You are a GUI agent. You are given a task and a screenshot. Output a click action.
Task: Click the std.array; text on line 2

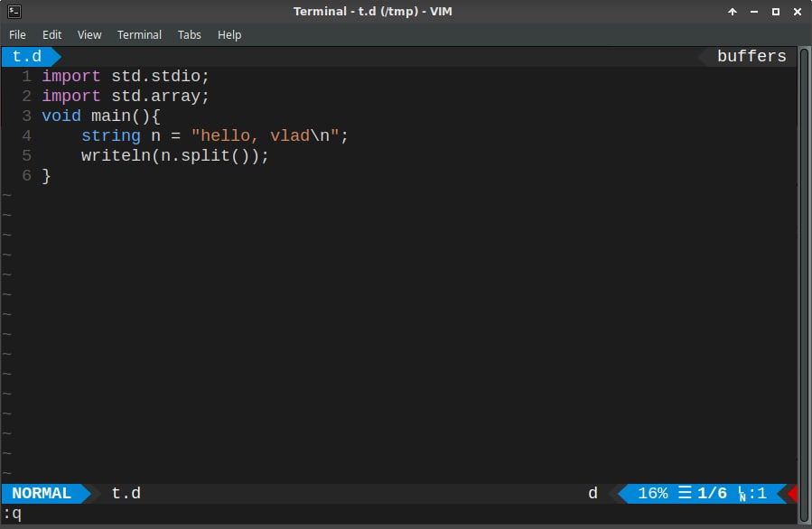pos(161,96)
